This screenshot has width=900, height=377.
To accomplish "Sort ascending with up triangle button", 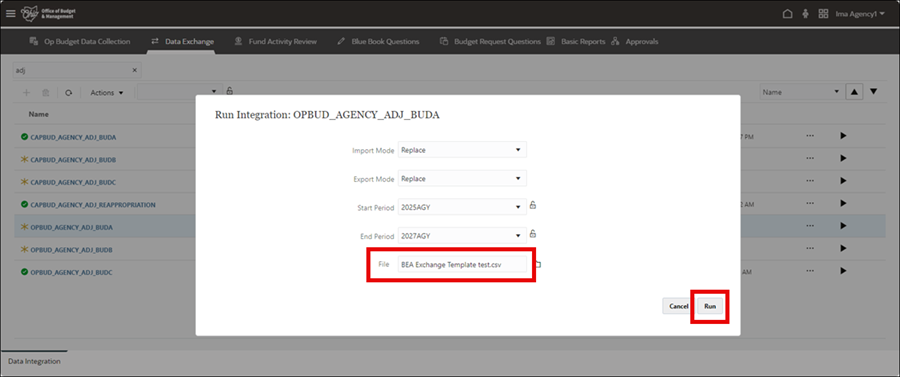I will (x=854, y=92).
